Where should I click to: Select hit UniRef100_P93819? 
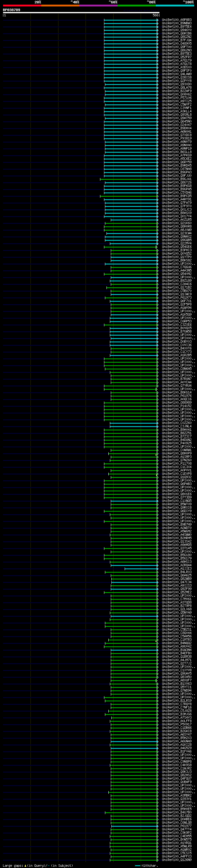(176, 139)
